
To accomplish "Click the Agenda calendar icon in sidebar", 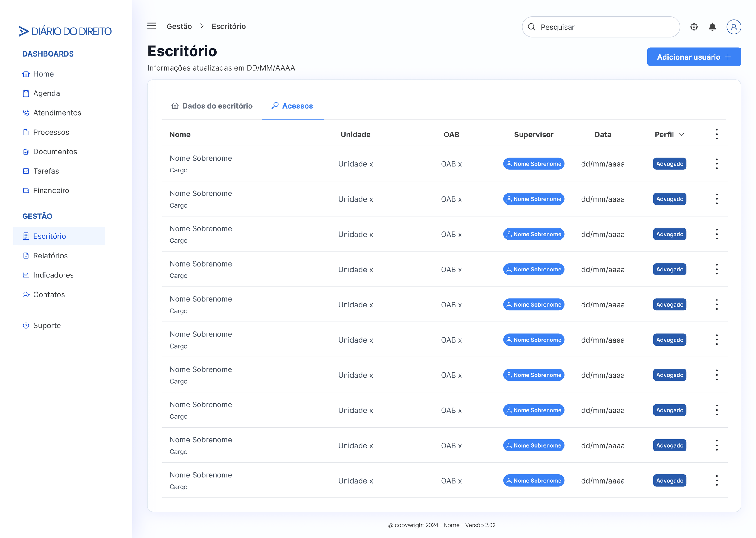I will [26, 93].
